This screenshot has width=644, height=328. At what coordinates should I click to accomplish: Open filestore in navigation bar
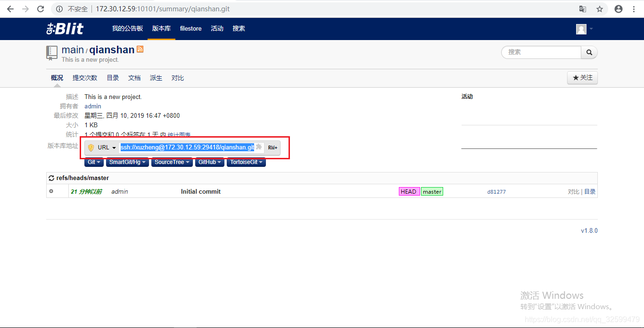coord(191,29)
